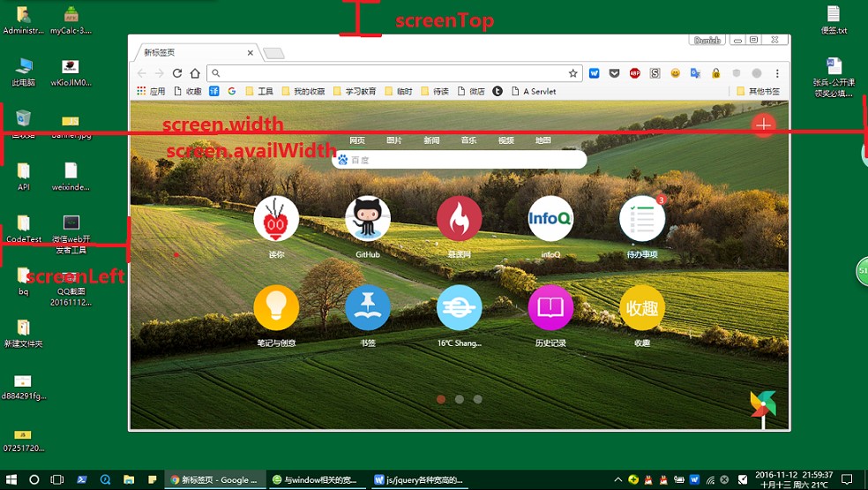This screenshot has height=490, width=868.
Task: Reload the page in Chrome
Action: [x=177, y=73]
